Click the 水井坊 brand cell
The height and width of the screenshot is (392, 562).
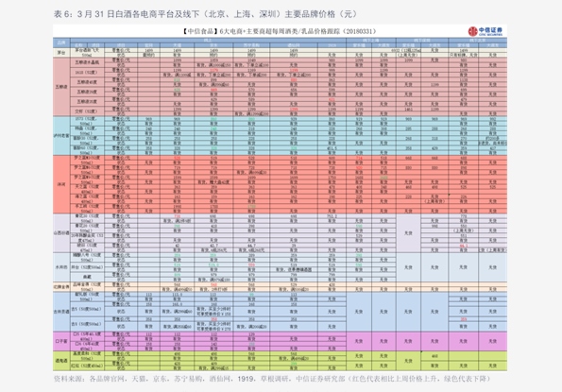click(61, 267)
